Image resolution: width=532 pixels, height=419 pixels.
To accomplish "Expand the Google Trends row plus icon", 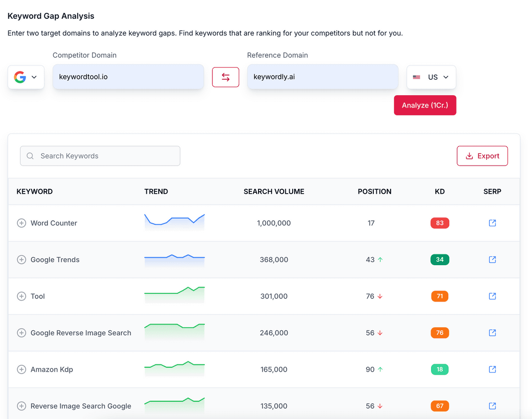I will click(21, 260).
